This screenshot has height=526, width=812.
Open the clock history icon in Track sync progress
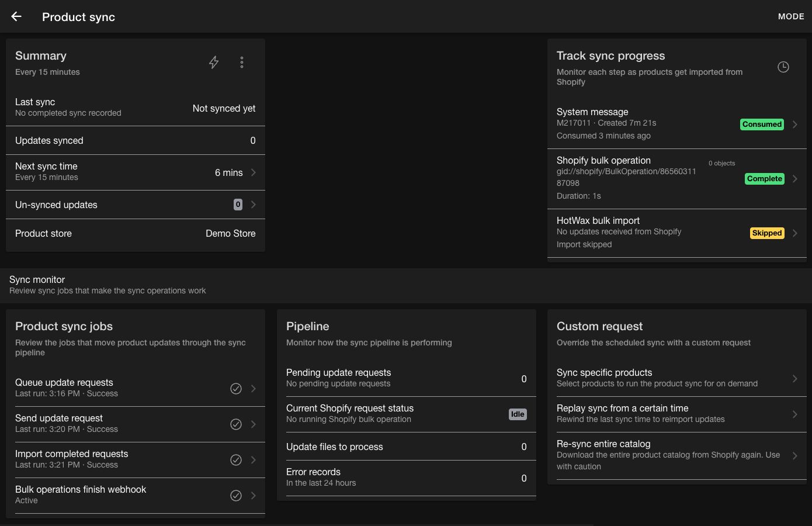tap(783, 67)
